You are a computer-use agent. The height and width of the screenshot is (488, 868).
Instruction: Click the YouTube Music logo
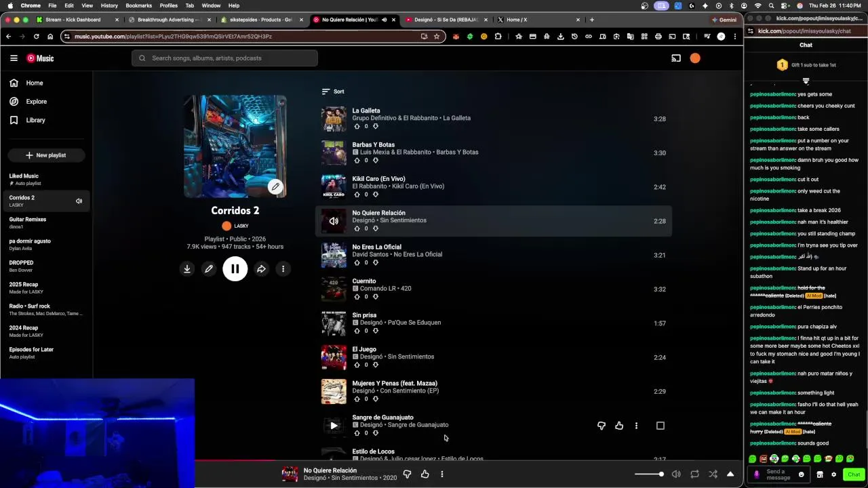(40, 58)
